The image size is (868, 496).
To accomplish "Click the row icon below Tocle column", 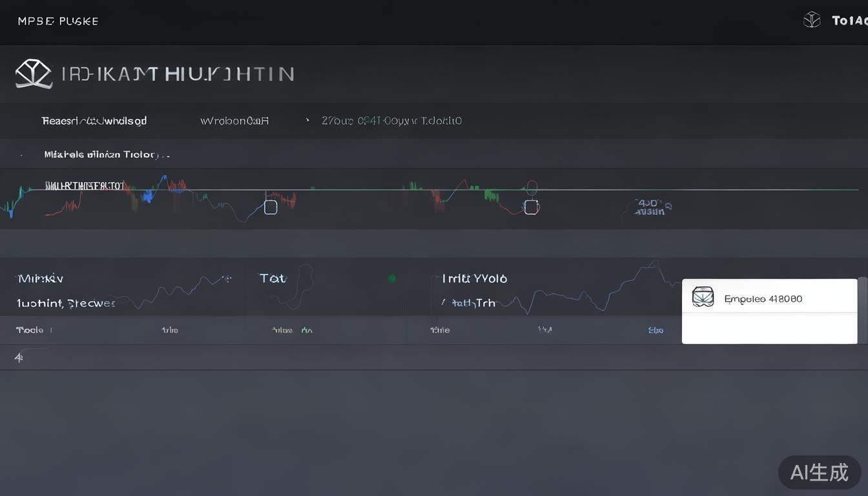I will [x=19, y=357].
